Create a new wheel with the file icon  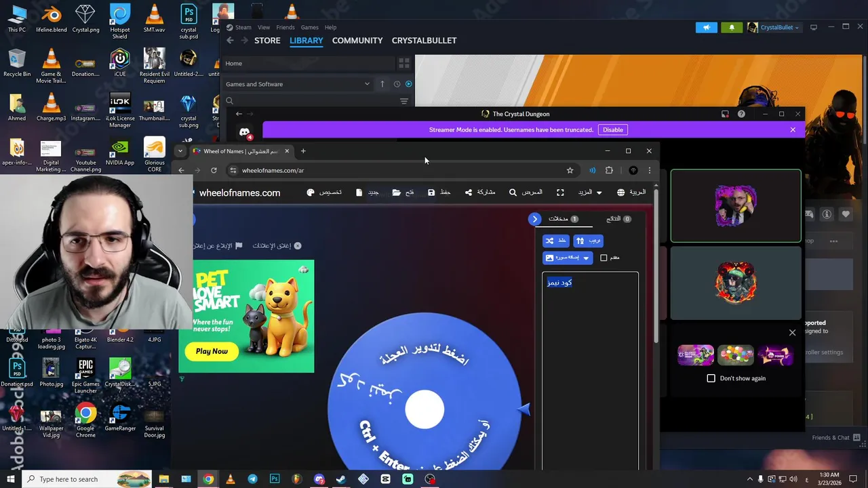click(367, 192)
